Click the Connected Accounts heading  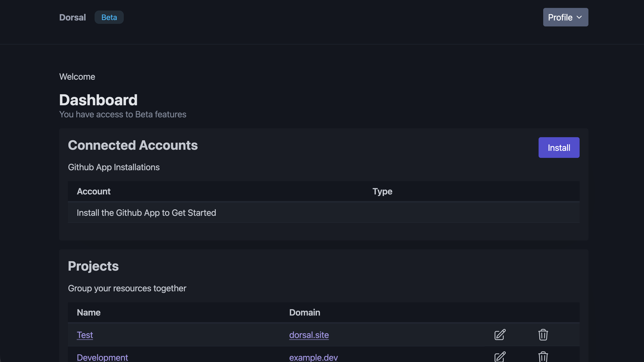(133, 145)
